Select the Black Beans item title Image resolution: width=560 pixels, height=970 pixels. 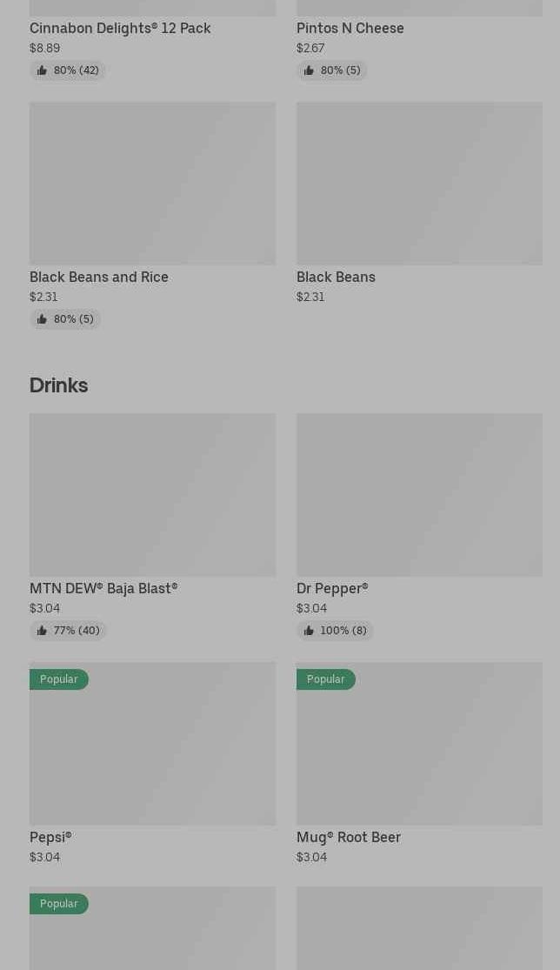pos(336,277)
